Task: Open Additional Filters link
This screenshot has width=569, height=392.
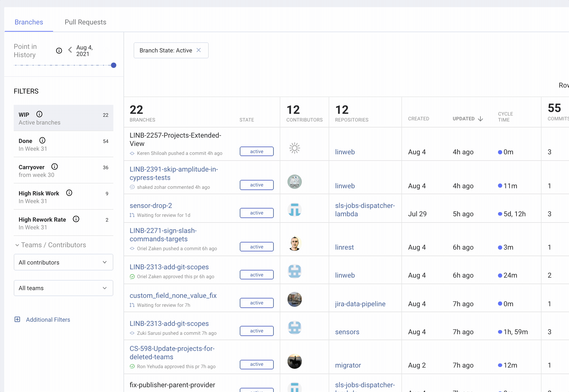Action: point(48,320)
